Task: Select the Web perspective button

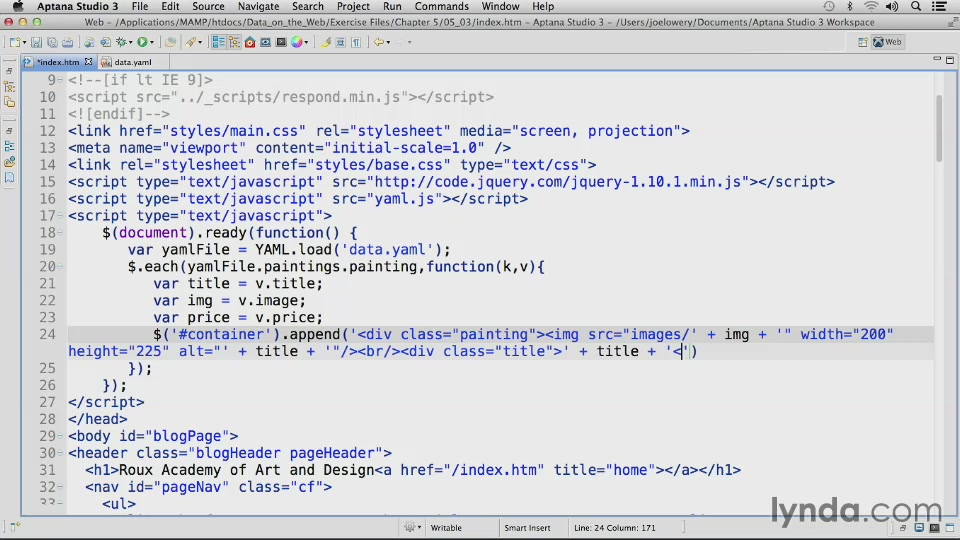Action: pos(888,42)
